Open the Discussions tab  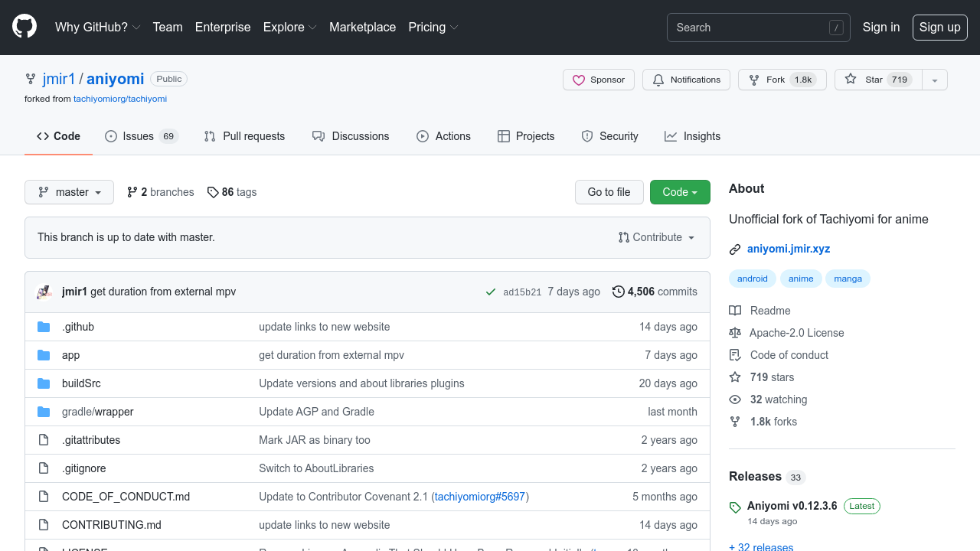coord(351,136)
